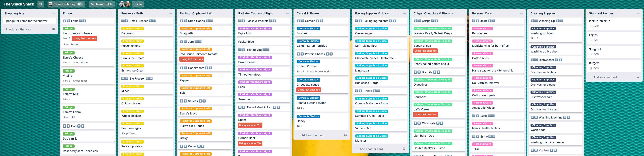Image resolution: width=644 pixels, height=156 pixels.
Task: Create card from template in Standard Recipes
Action: pyautogui.click(x=638, y=77)
